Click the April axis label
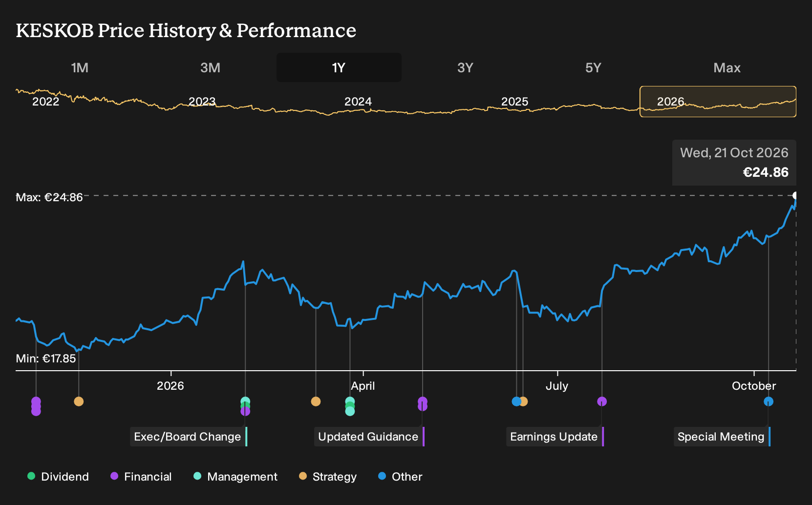The height and width of the screenshot is (505, 812). click(x=363, y=386)
